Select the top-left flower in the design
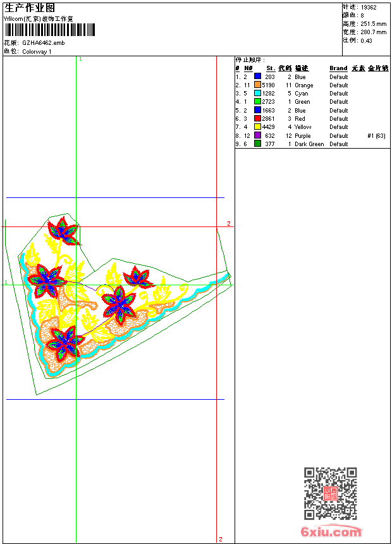This screenshot has height=544, width=392. point(63,232)
